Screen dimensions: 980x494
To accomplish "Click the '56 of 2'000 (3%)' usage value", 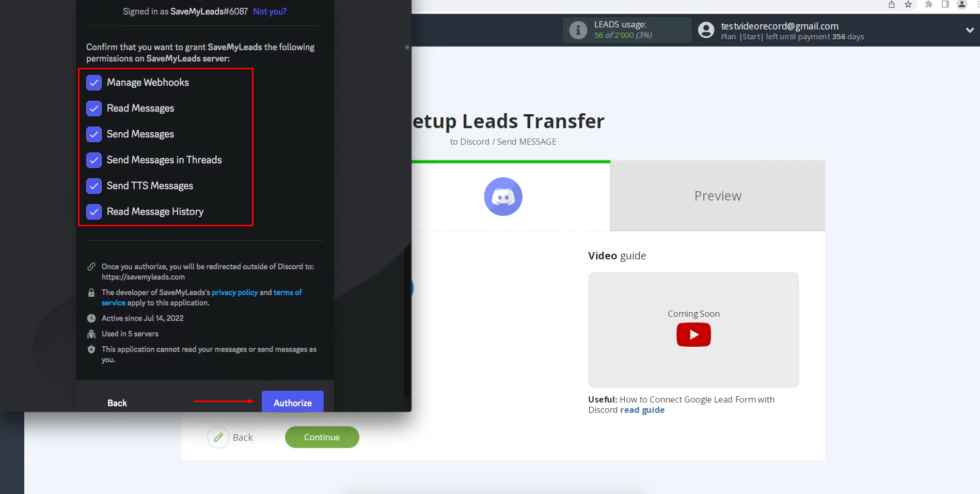I will (x=623, y=35).
